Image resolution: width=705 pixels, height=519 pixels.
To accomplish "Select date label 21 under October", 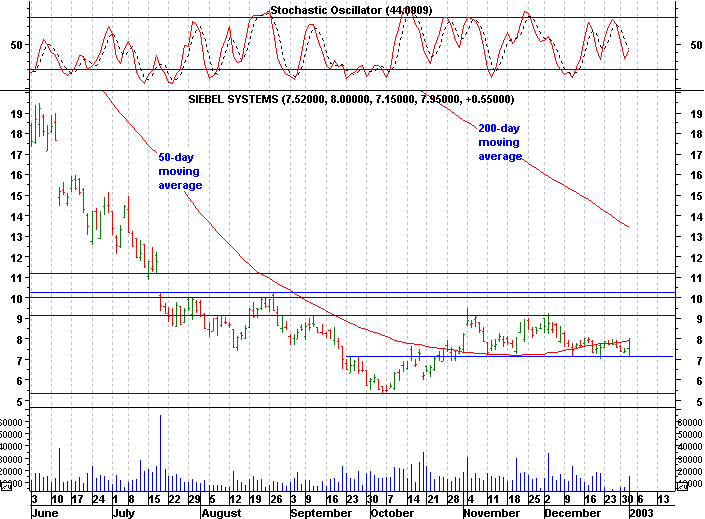I will (433, 499).
